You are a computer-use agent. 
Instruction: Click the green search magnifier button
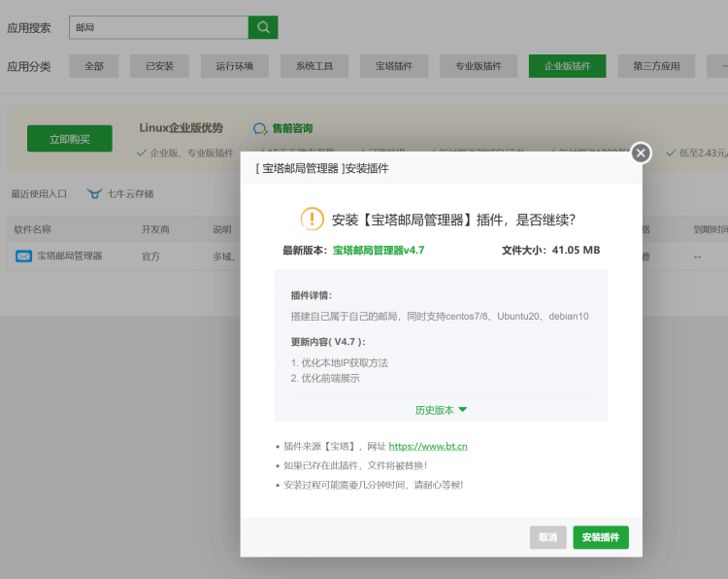pos(263,27)
